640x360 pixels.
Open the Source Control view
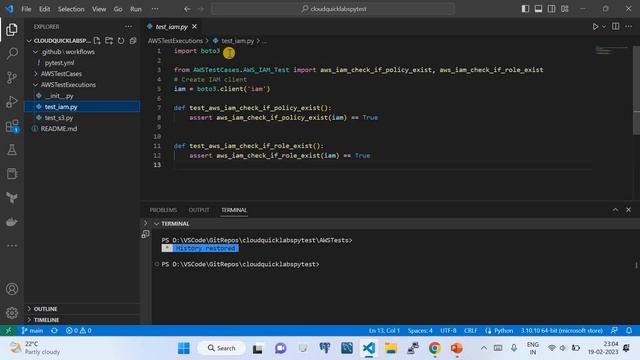(x=12, y=78)
